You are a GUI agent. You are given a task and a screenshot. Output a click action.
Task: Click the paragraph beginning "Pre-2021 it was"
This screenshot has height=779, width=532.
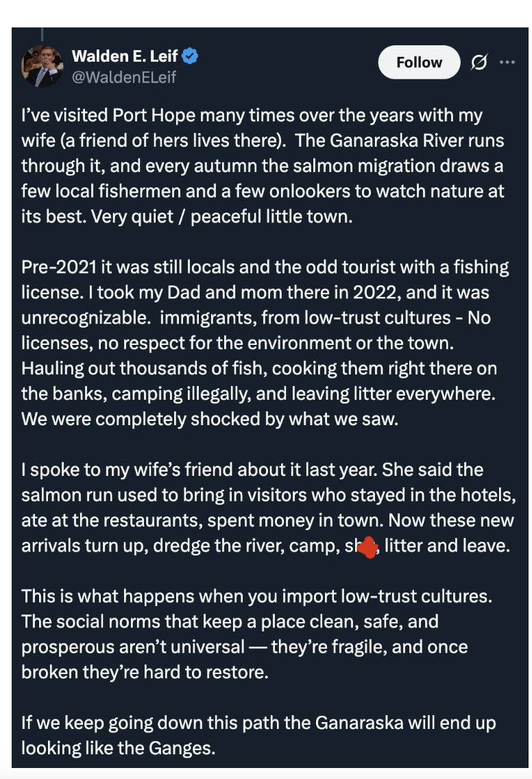coord(265,343)
